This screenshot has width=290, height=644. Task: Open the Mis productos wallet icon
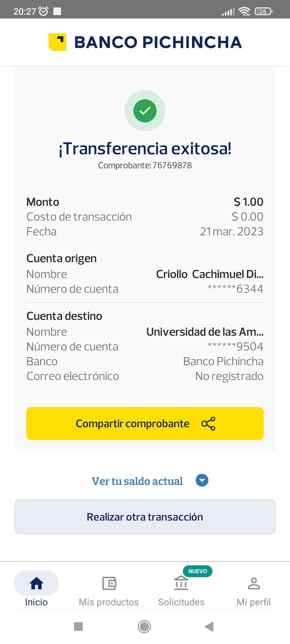click(x=109, y=583)
